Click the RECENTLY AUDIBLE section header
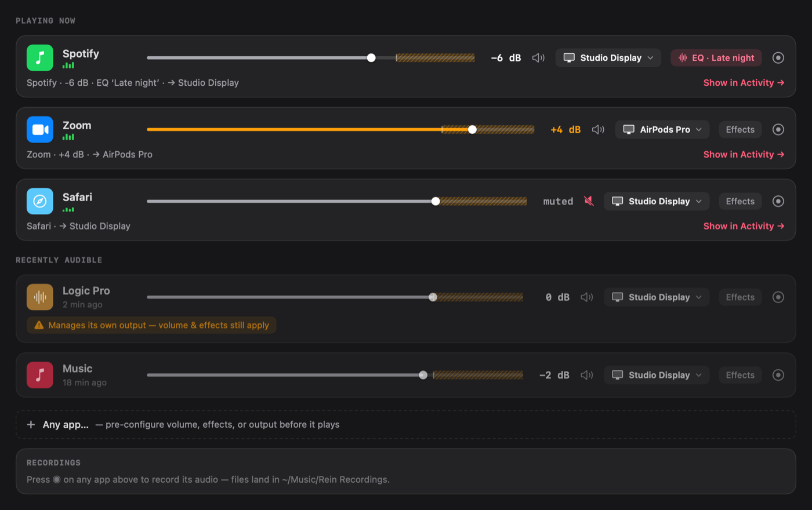Viewport: 812px width, 510px height. 59,260
